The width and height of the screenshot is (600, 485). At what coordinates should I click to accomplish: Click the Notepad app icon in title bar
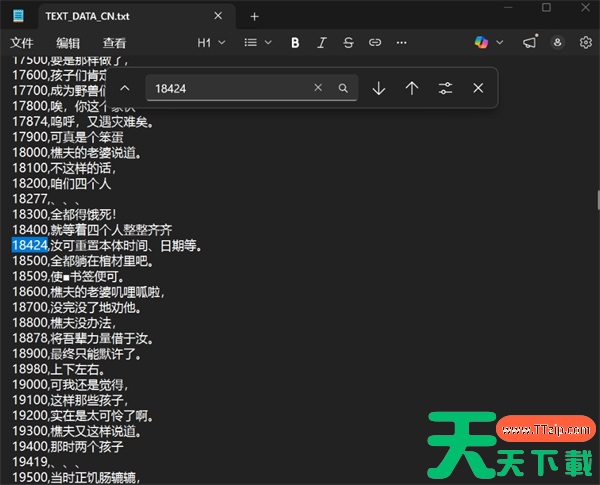pyautogui.click(x=18, y=16)
